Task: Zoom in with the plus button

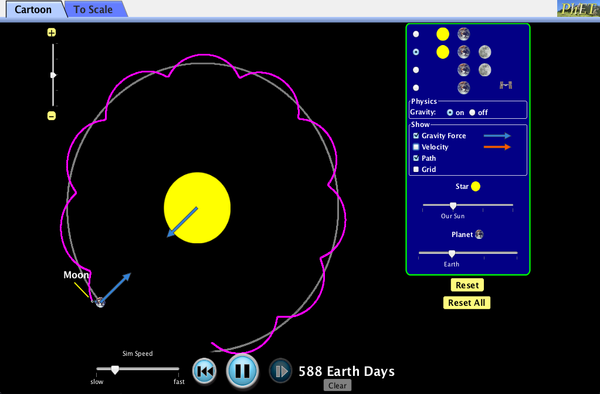Action: point(52,33)
